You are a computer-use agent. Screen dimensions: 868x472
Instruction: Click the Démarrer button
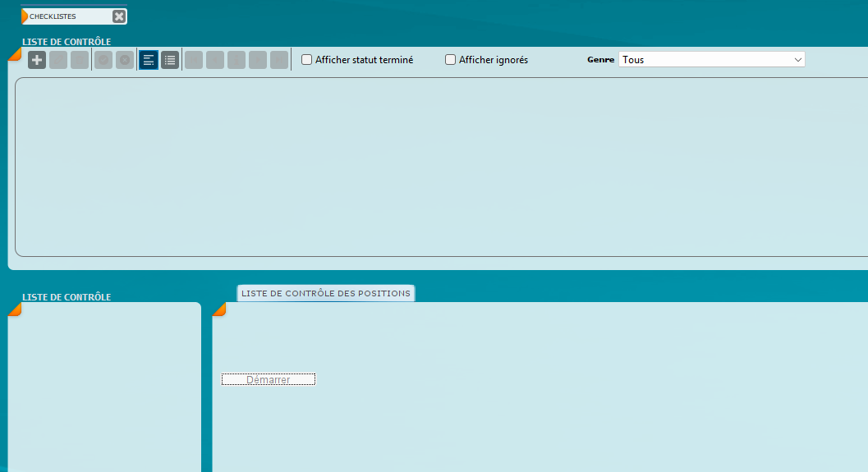point(269,379)
